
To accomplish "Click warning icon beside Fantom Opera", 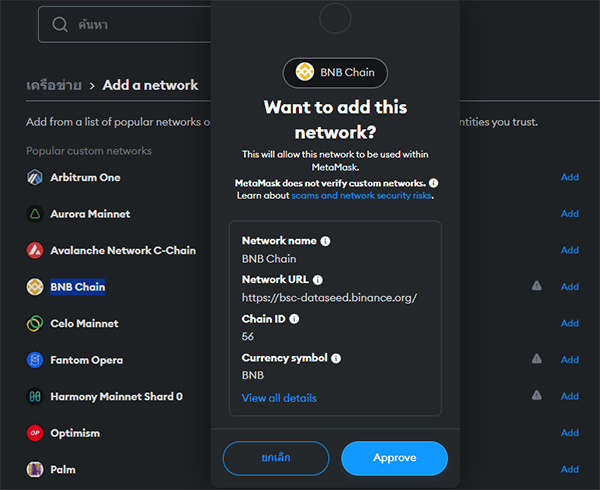I will 536,359.
